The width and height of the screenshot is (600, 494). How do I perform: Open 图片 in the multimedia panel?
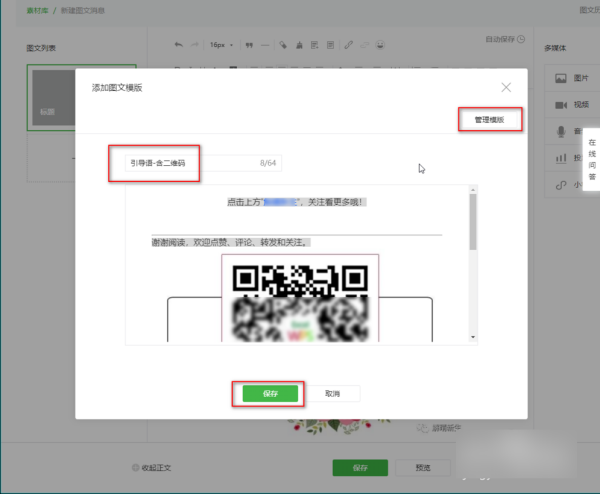(572, 78)
